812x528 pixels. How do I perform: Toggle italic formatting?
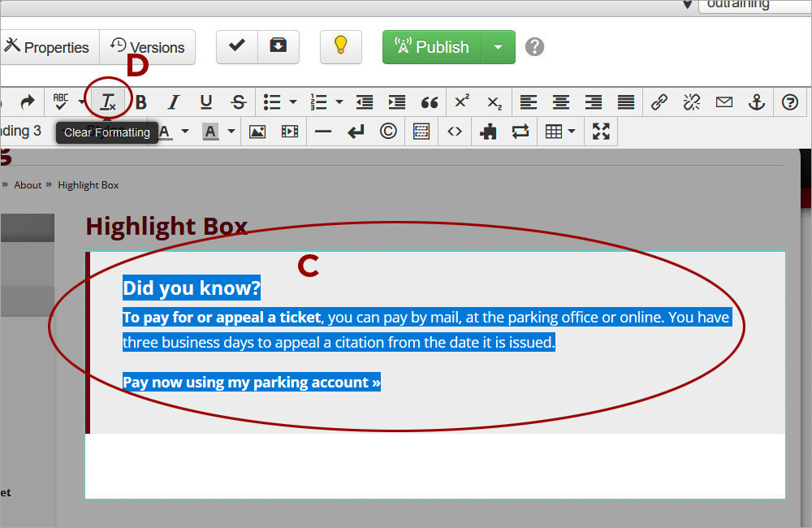pos(174,102)
